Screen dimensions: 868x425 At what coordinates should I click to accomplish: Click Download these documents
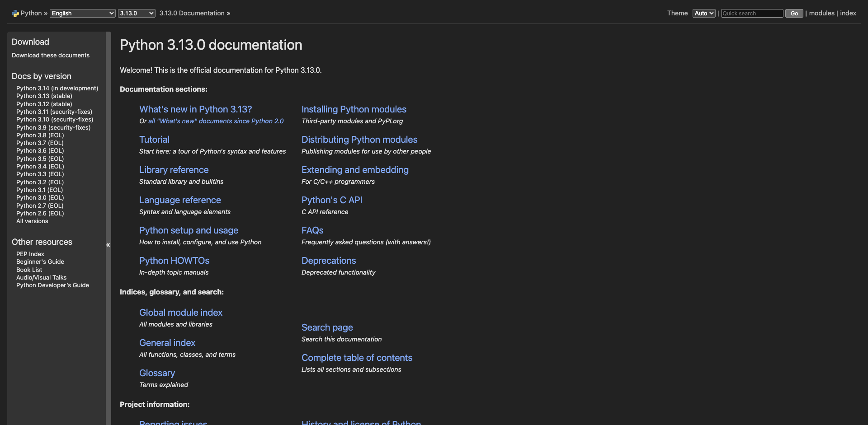pyautogui.click(x=50, y=55)
